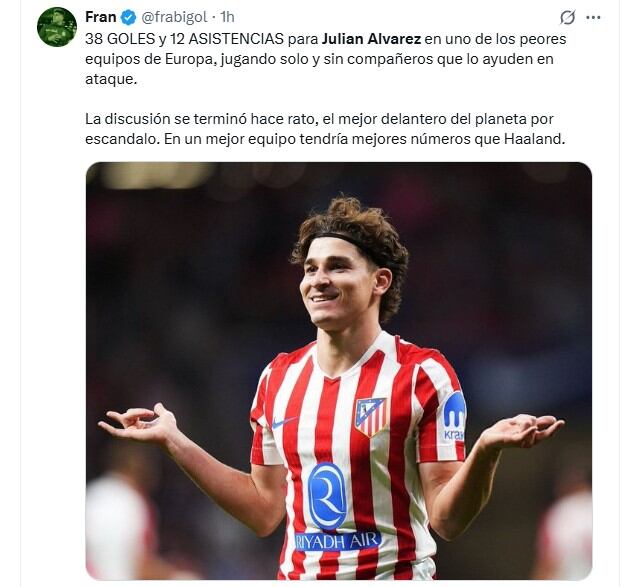
Task: Click the Atlético Madrid crest on the shirt
Action: 371,416
